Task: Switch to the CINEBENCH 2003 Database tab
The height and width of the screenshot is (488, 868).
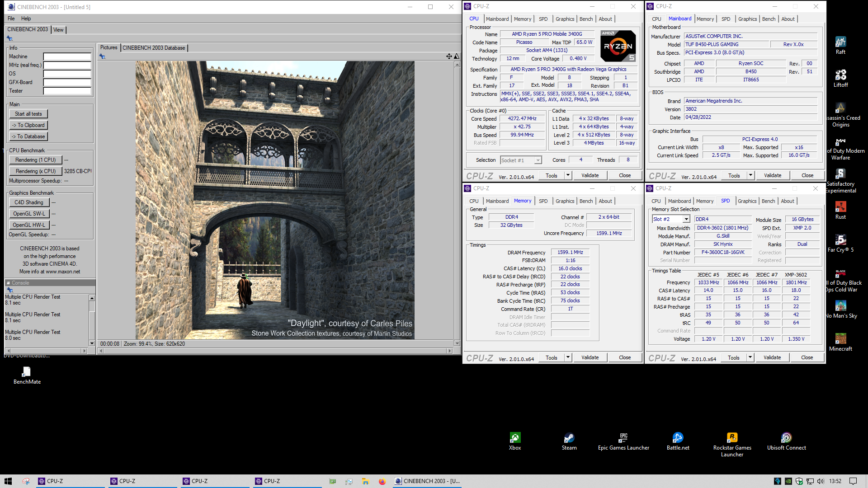Action: point(154,48)
